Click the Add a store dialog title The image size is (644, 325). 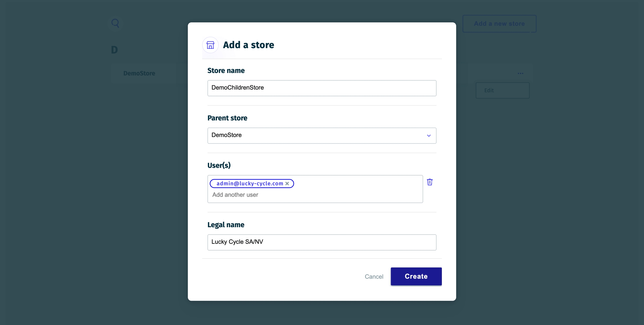tap(248, 45)
